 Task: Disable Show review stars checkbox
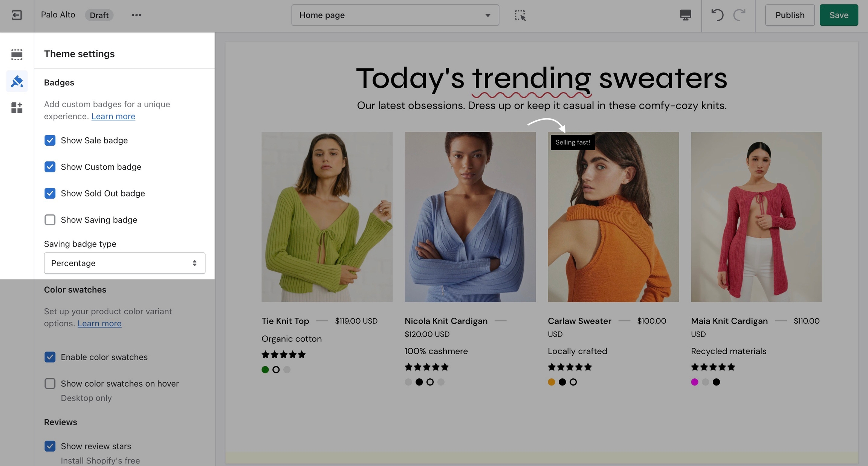[50, 446]
